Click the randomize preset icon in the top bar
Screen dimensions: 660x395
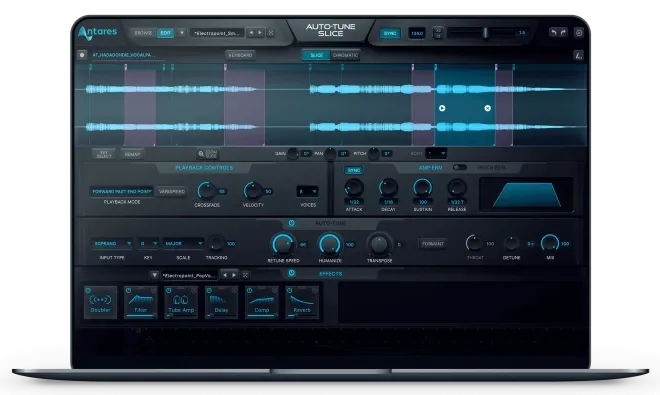(x=271, y=33)
